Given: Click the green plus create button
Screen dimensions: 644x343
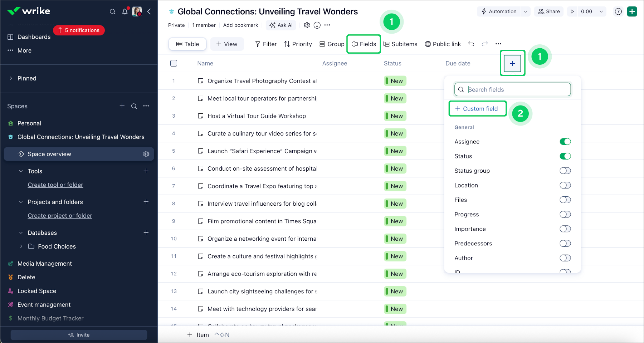Looking at the screenshot, I should click(x=632, y=11).
